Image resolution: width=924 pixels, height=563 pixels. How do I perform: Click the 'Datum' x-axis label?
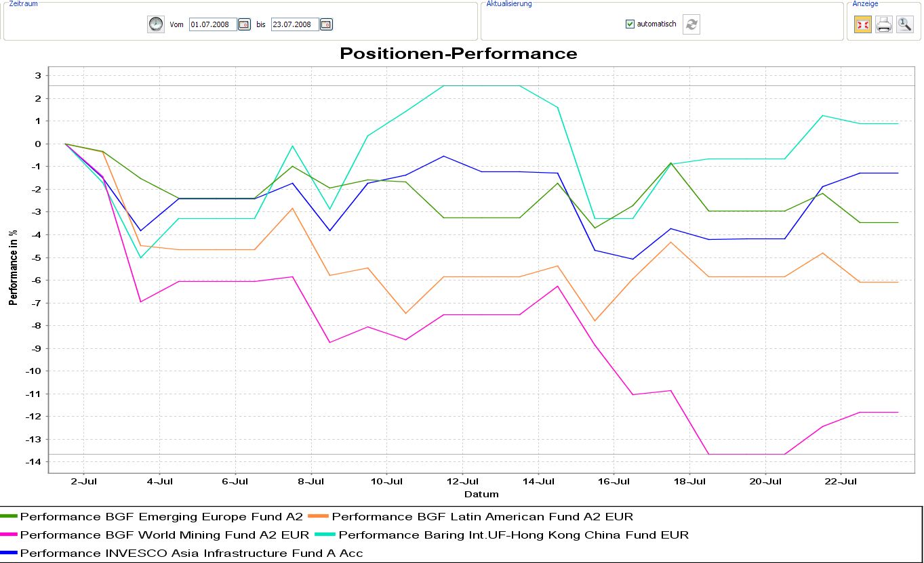tap(481, 494)
